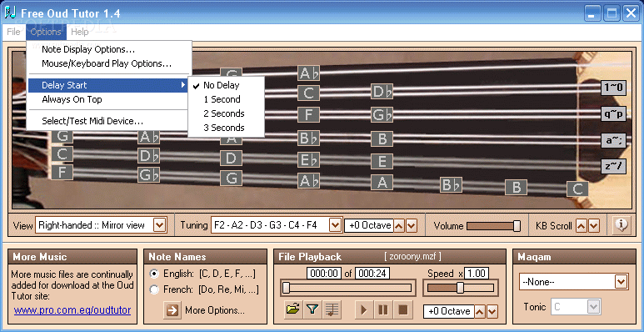
Task: Click the Speed 1.00 value field
Action: (x=477, y=273)
